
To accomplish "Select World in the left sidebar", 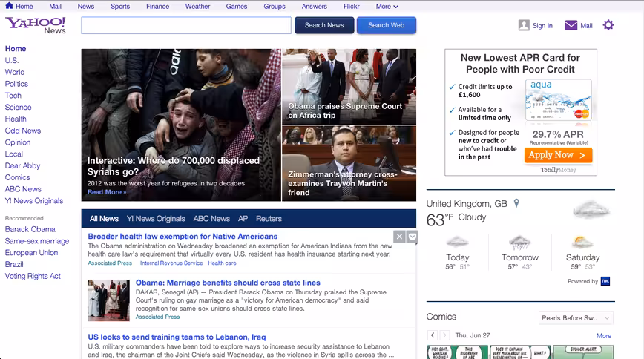I will pyautogui.click(x=15, y=72).
